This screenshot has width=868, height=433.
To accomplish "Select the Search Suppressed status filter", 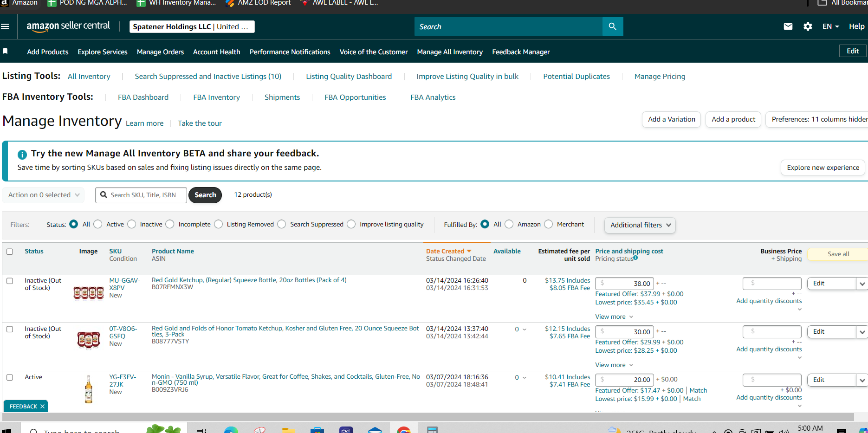I will click(x=282, y=224).
